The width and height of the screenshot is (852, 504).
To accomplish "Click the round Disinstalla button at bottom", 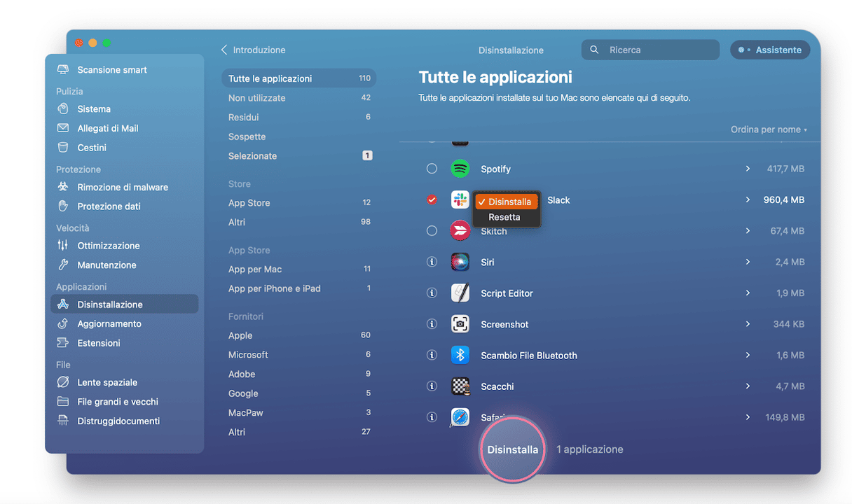I will [x=513, y=449].
